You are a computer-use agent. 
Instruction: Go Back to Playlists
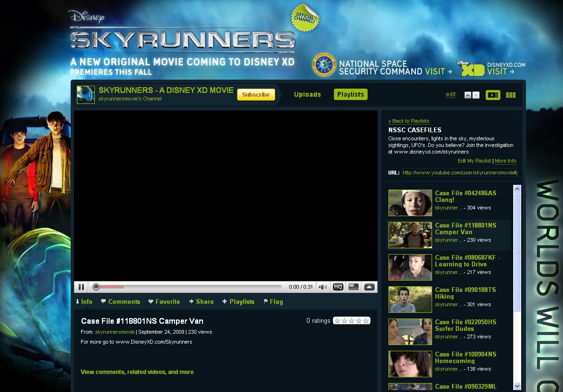408,121
